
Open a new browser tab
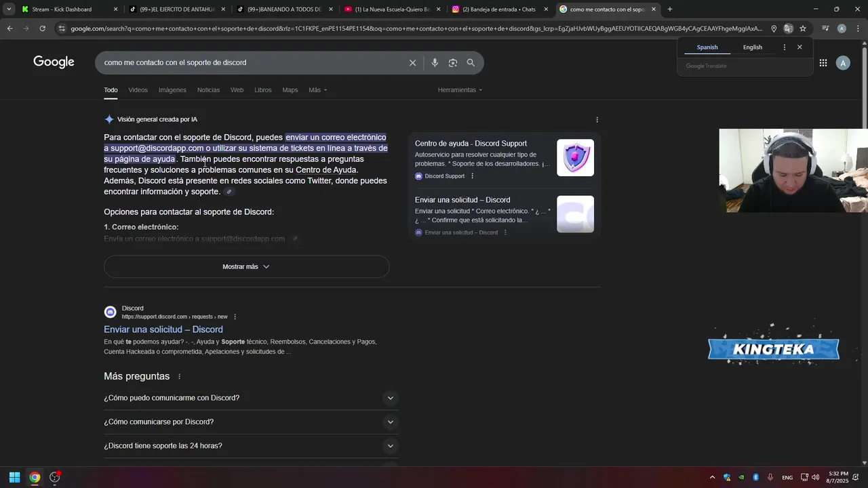tap(670, 9)
